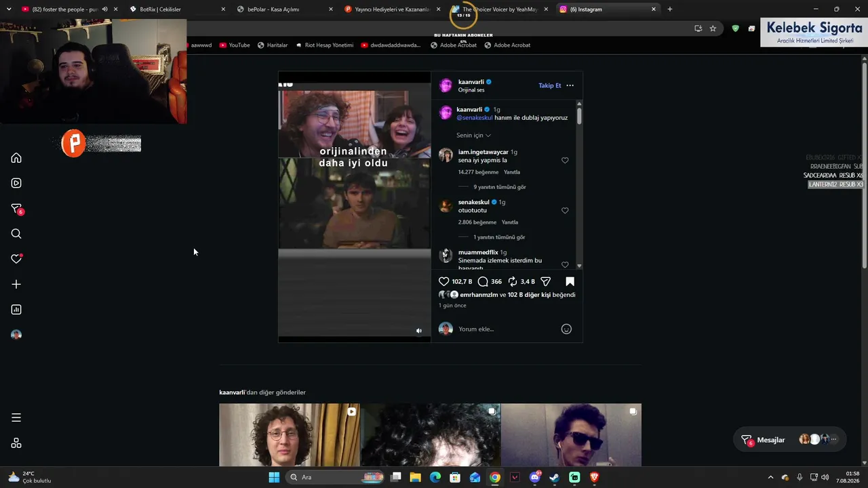Go to Instagram Home in the sidebar
This screenshot has width=868, height=488.
tap(16, 158)
